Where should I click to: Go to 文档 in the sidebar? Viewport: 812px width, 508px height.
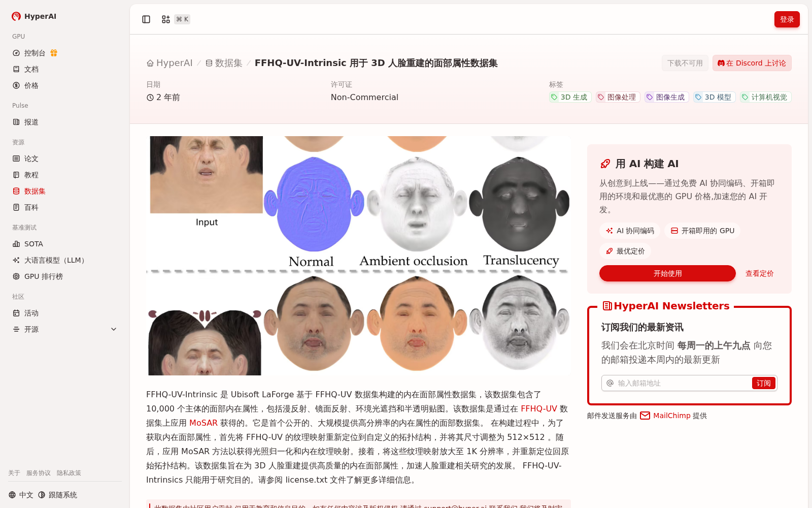coord(65,69)
